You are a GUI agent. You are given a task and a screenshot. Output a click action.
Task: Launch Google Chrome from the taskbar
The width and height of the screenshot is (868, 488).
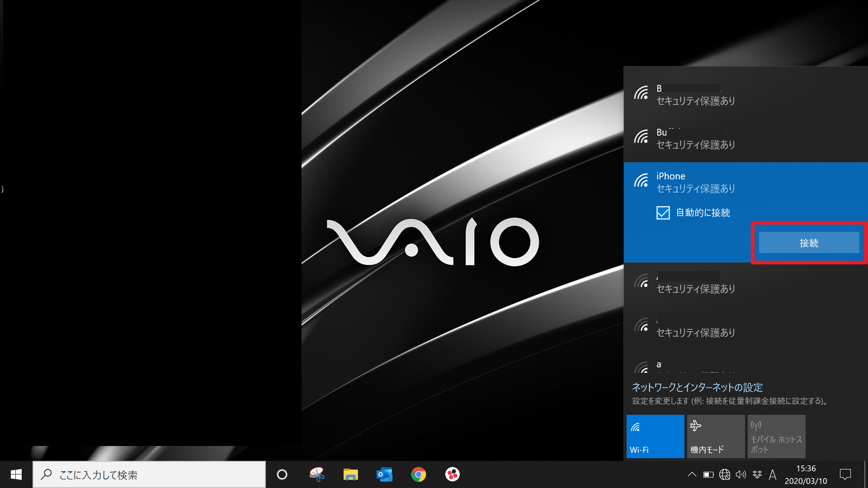click(419, 474)
